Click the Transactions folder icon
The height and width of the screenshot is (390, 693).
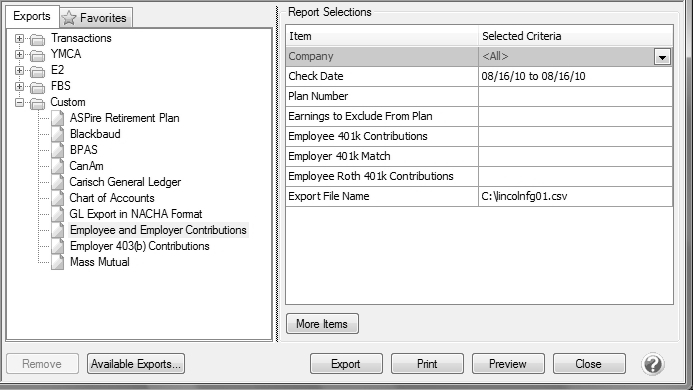coord(38,39)
